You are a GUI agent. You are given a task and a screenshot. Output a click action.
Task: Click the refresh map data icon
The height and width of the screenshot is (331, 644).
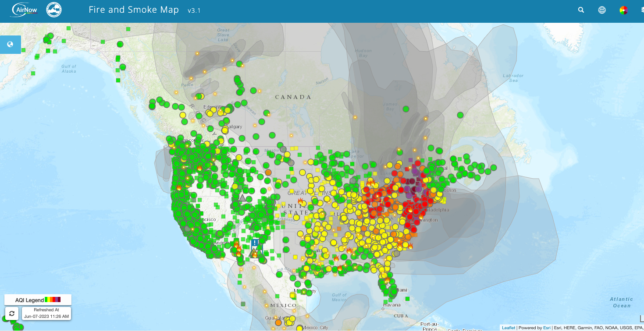(x=12, y=313)
